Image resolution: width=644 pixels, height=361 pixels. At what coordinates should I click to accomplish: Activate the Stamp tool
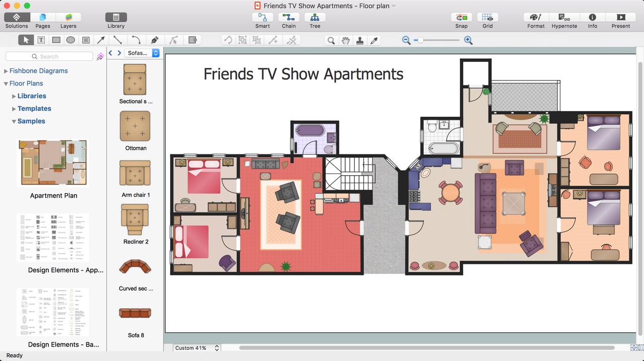pyautogui.click(x=360, y=40)
